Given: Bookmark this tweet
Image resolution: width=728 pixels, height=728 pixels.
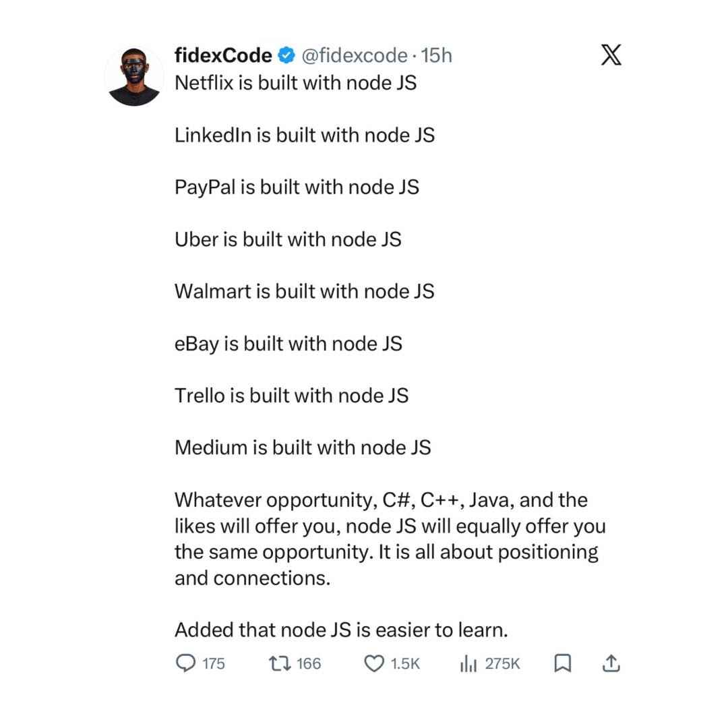Looking at the screenshot, I should [562, 664].
